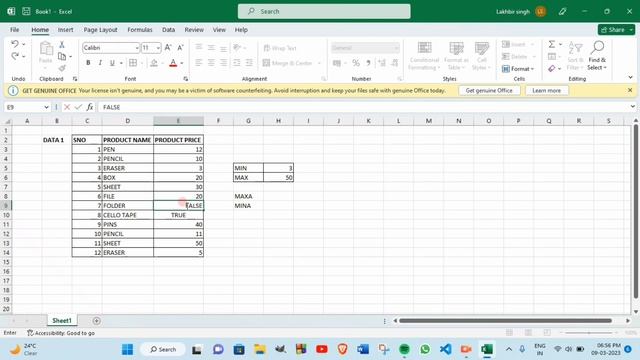
Task: Cancel the cell entry with X
Action: [67, 107]
